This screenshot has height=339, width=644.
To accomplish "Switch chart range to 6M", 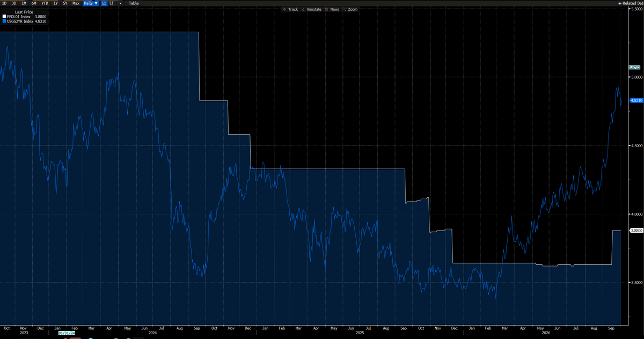I will [34, 3].
